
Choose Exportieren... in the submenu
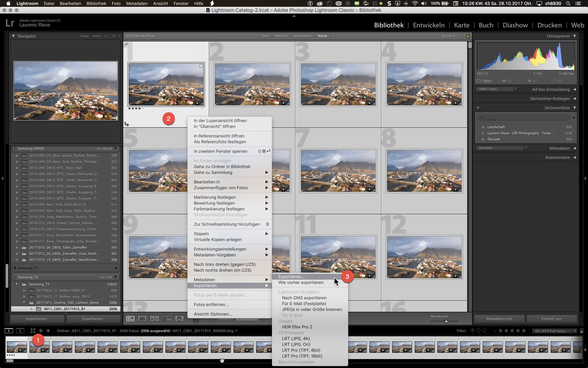point(310,277)
